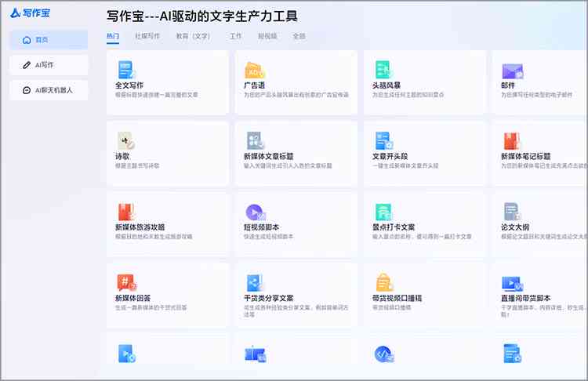Click the chat bubble icon beside AI聊天机器人

tap(27, 90)
